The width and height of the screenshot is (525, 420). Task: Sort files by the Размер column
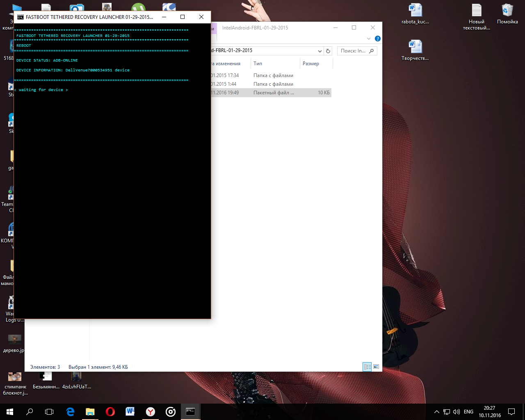[x=311, y=64]
